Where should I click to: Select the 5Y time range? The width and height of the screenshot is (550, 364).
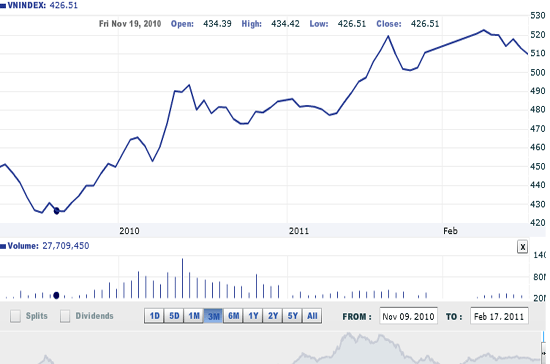tap(292, 316)
